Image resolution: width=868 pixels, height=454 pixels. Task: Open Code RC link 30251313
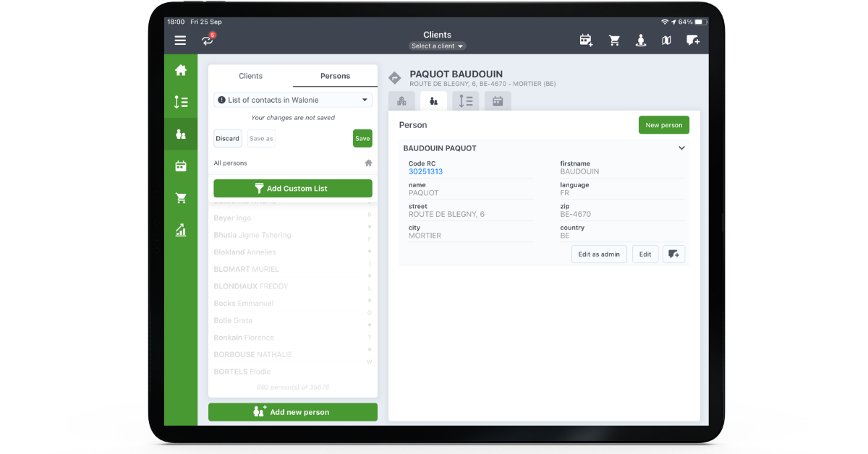(425, 172)
